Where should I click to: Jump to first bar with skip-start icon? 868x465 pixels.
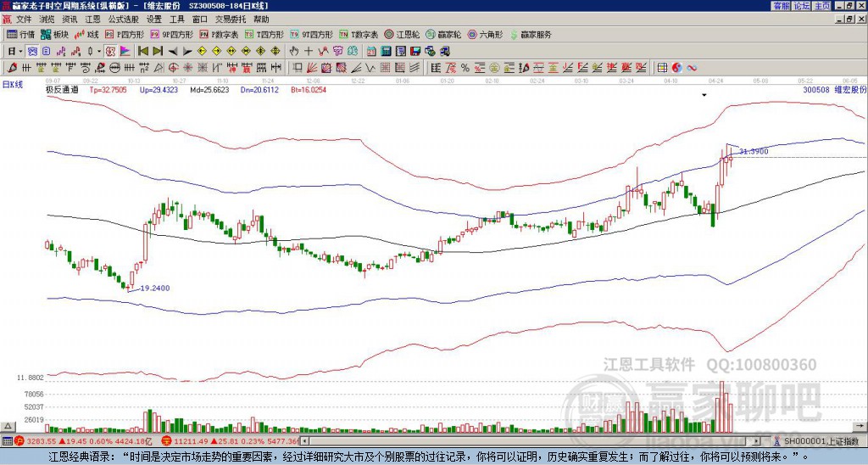coord(142,52)
